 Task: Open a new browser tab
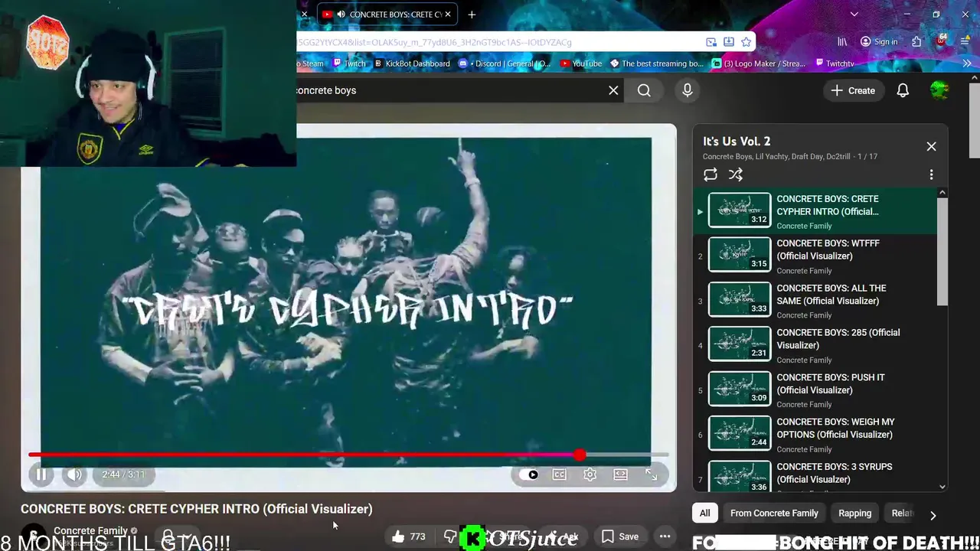pyautogui.click(x=472, y=15)
